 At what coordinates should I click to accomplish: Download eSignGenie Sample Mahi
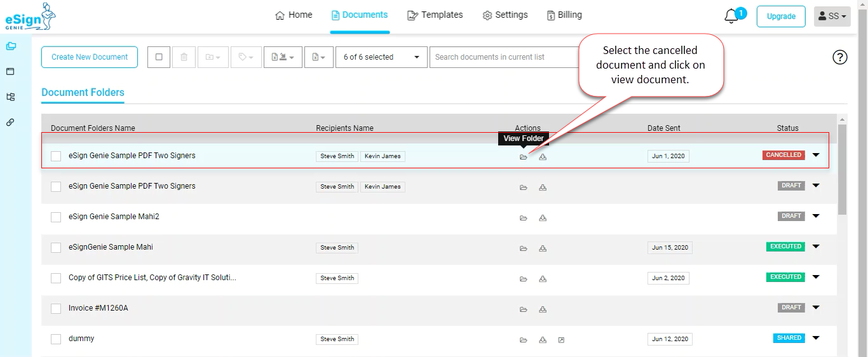[543, 248]
